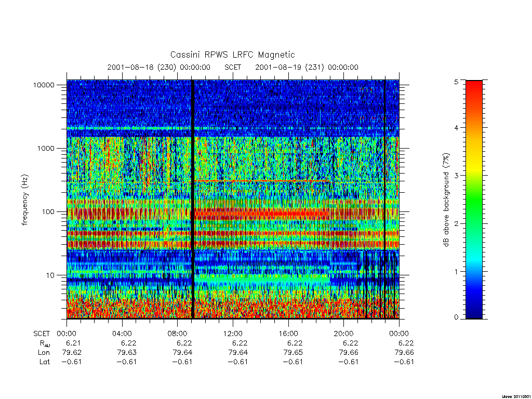Screen dimensions: 532x399
Task: Select the start date '2001-08-18 (230) 00:00:00'
Action: coord(158,67)
